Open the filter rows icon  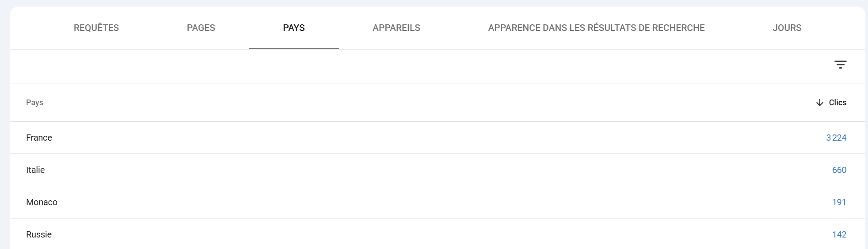[840, 65]
